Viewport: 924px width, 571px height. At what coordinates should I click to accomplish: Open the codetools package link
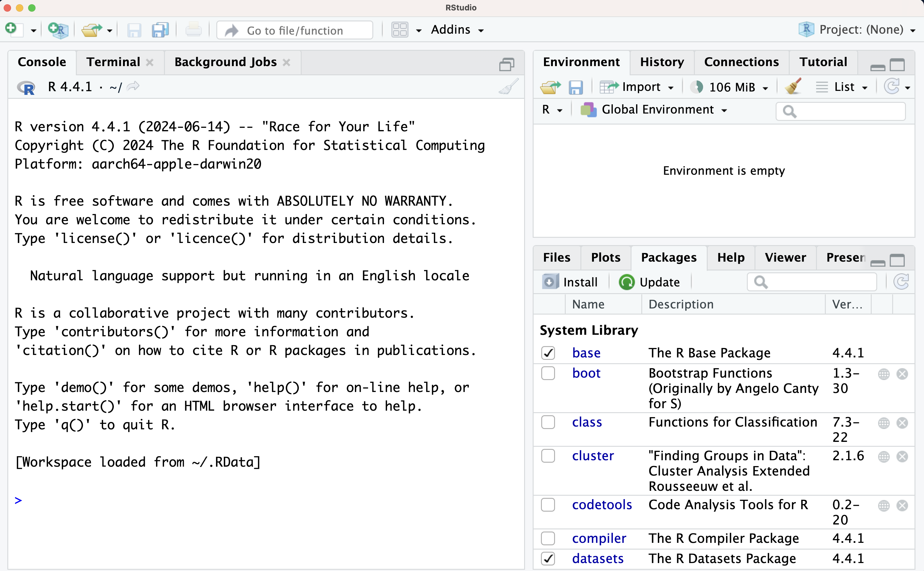point(602,505)
